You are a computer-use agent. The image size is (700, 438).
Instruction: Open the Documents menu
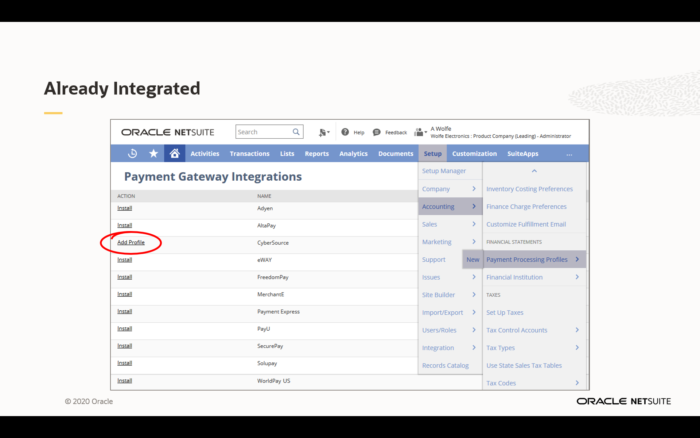coord(396,154)
